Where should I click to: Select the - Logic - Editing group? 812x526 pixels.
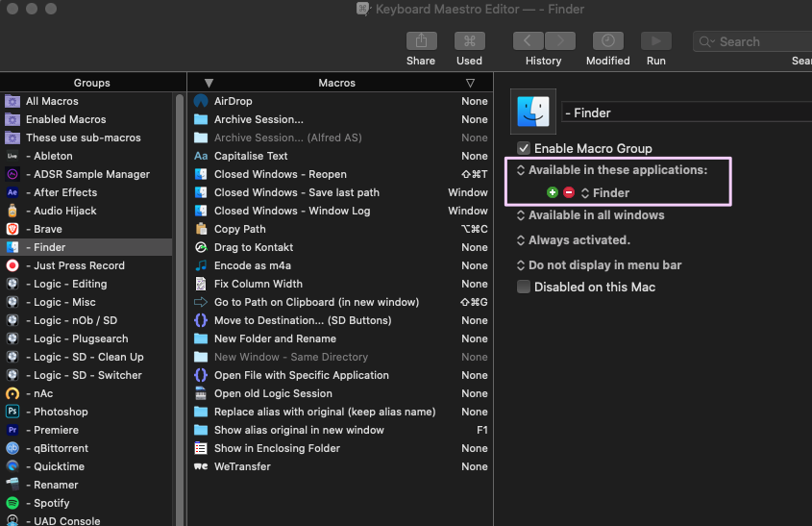tap(86, 284)
